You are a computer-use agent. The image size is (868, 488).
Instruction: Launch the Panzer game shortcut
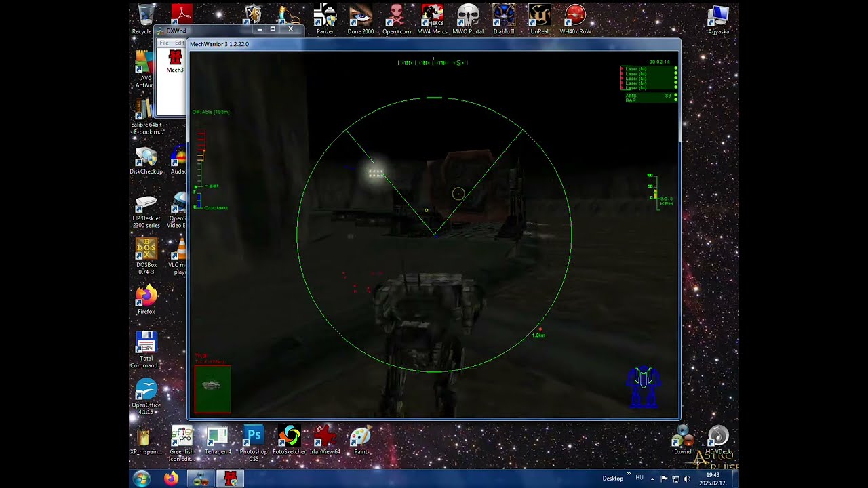[325, 18]
